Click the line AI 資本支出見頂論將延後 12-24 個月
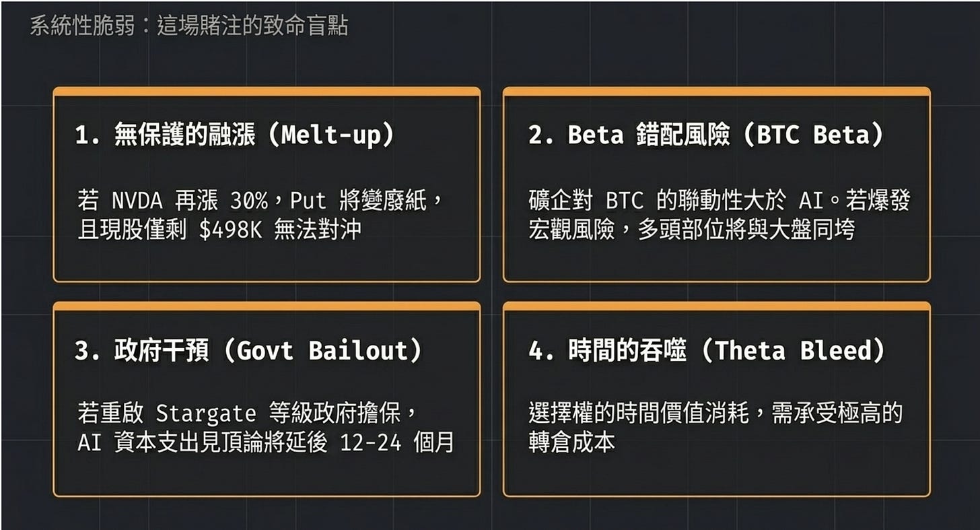980x530 pixels. point(265,442)
